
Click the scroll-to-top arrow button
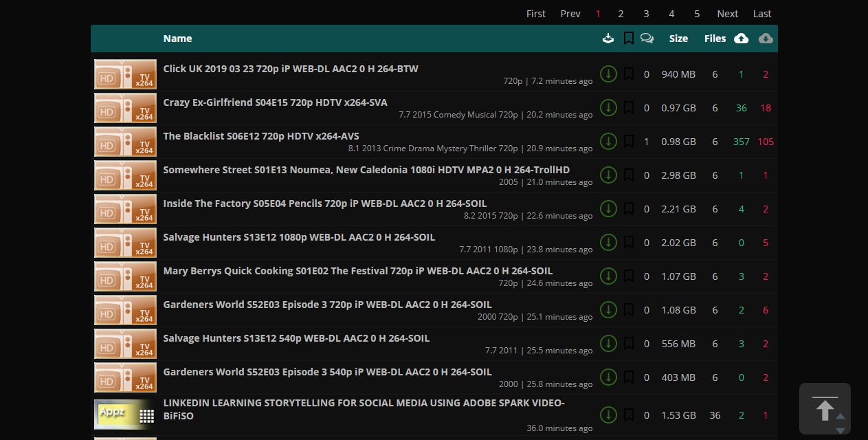(x=824, y=408)
